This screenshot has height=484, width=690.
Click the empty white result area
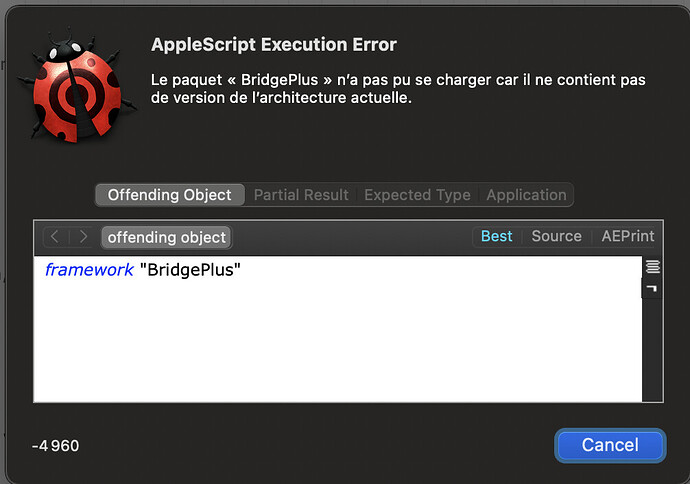[x=338, y=343]
